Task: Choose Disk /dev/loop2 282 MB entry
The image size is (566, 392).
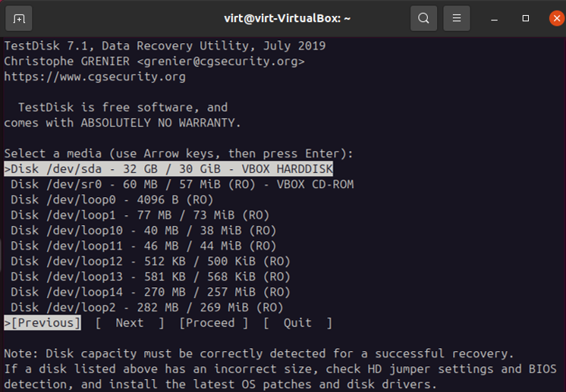Action: [147, 308]
